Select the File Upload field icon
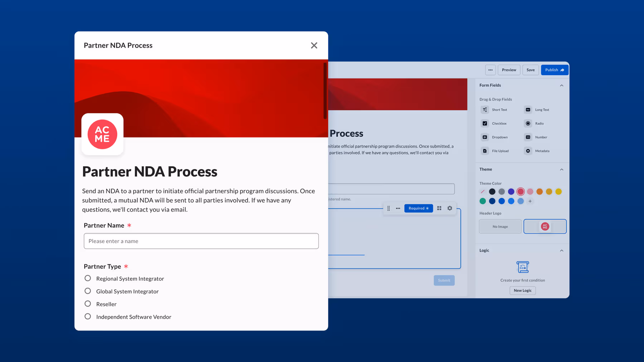Viewport: 644px width, 362px height. click(x=485, y=151)
